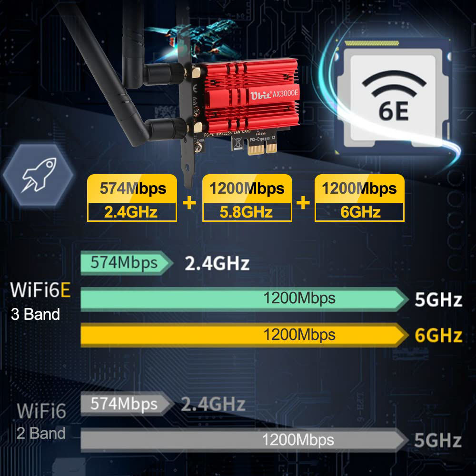Click the yellow 1200Mbps 6GHz arrow bar
The height and width of the screenshot is (476, 476).
pos(245,335)
